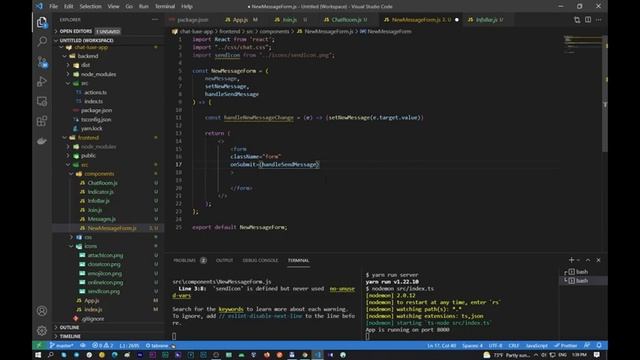Click the sync changes icon in status bar
This screenshot has width=640, height=360.
tap(83, 345)
